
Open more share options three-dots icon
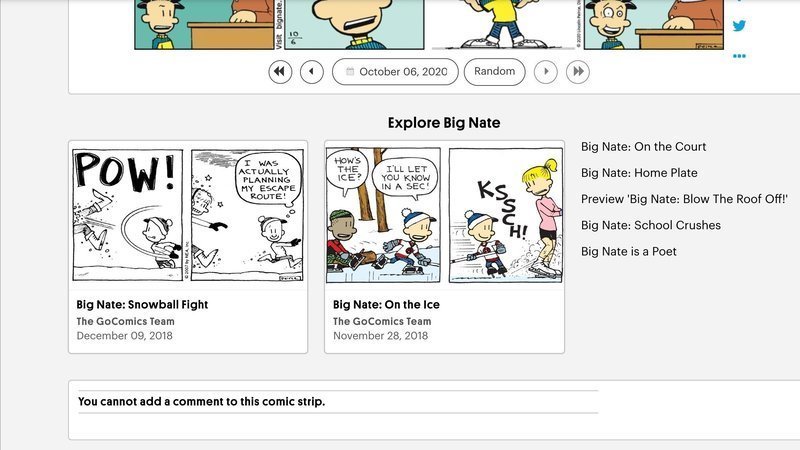point(739,56)
